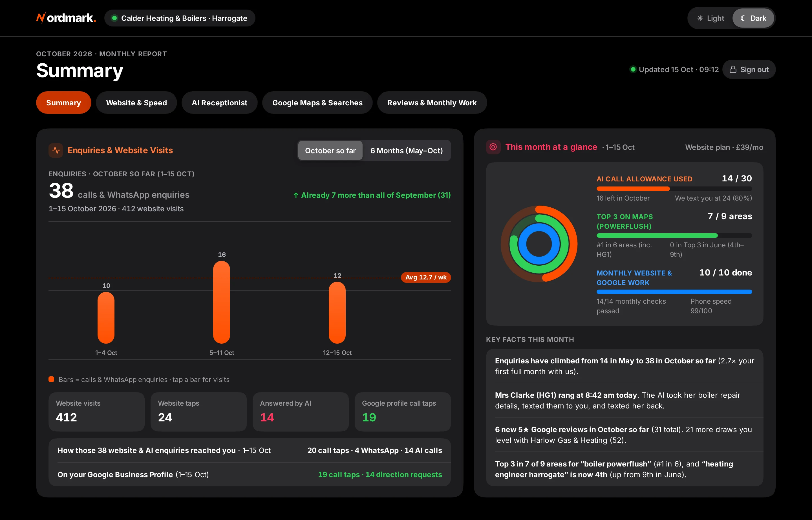Click the orange legend square beside Bars
Image resolution: width=812 pixels, height=520 pixels.
click(x=51, y=379)
